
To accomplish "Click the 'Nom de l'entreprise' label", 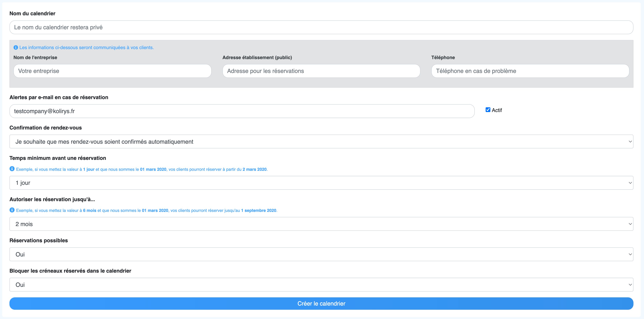I will pyautogui.click(x=35, y=58).
